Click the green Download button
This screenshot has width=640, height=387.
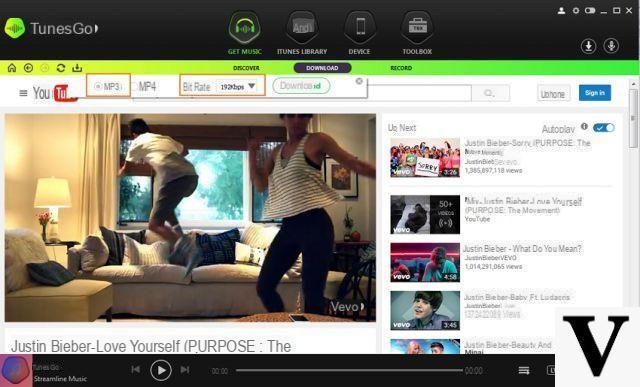(301, 86)
